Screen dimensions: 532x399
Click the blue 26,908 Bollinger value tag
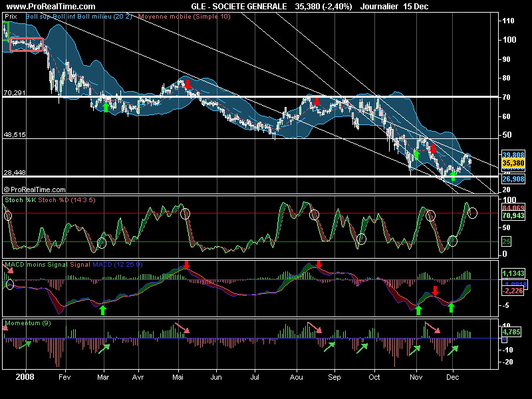[513, 179]
